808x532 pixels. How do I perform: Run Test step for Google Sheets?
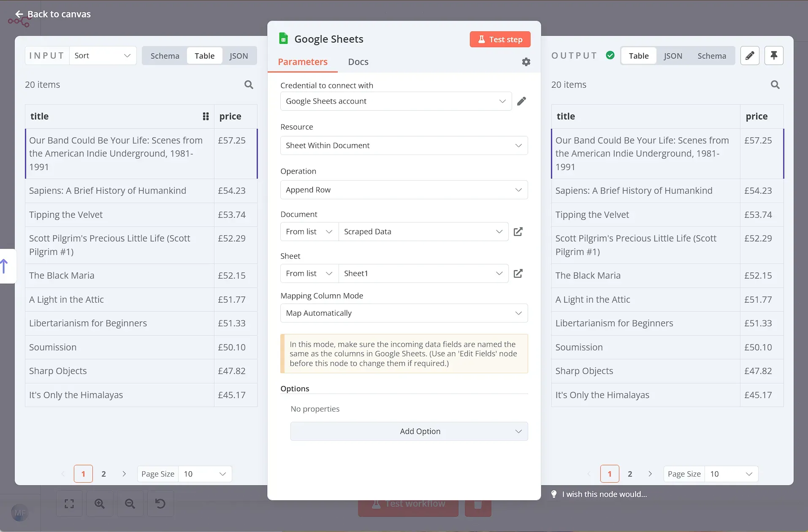coord(500,39)
